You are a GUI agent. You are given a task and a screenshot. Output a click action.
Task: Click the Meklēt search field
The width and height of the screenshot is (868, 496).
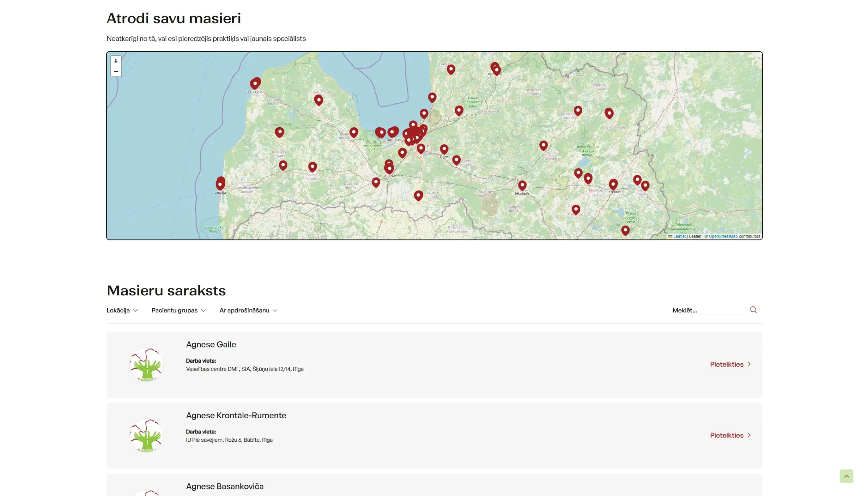(x=710, y=310)
